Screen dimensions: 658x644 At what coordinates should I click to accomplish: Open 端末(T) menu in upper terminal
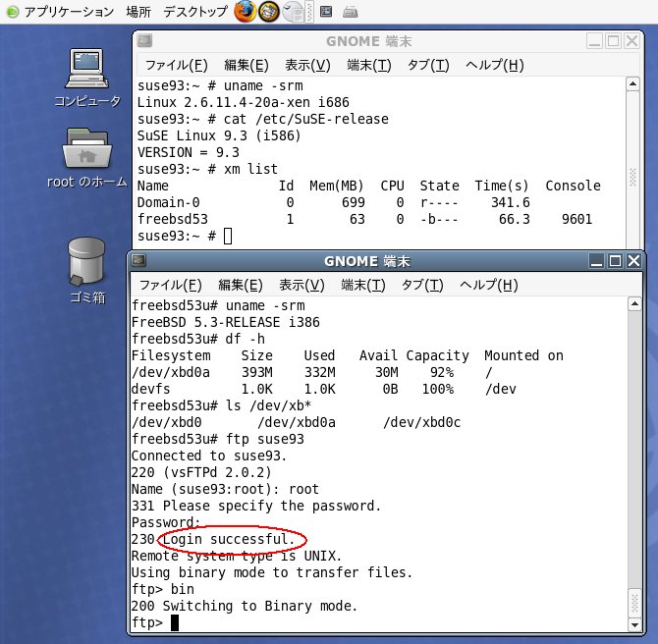(x=369, y=65)
